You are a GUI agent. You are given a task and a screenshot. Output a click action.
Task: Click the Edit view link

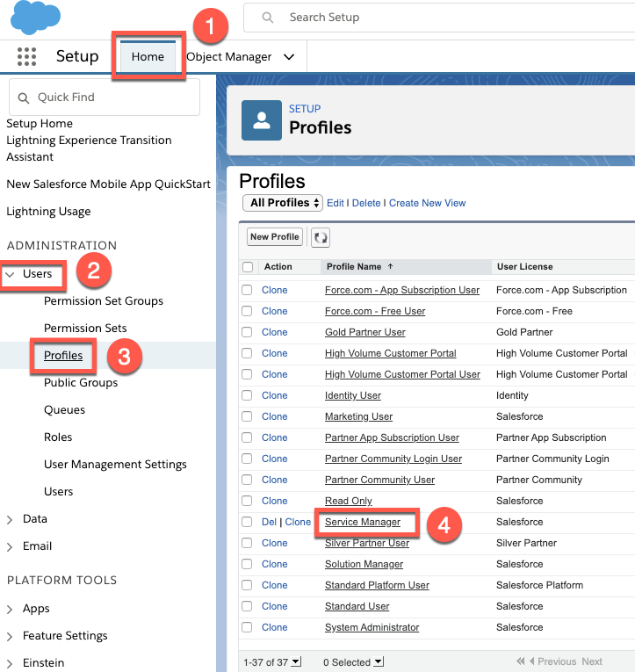click(336, 203)
